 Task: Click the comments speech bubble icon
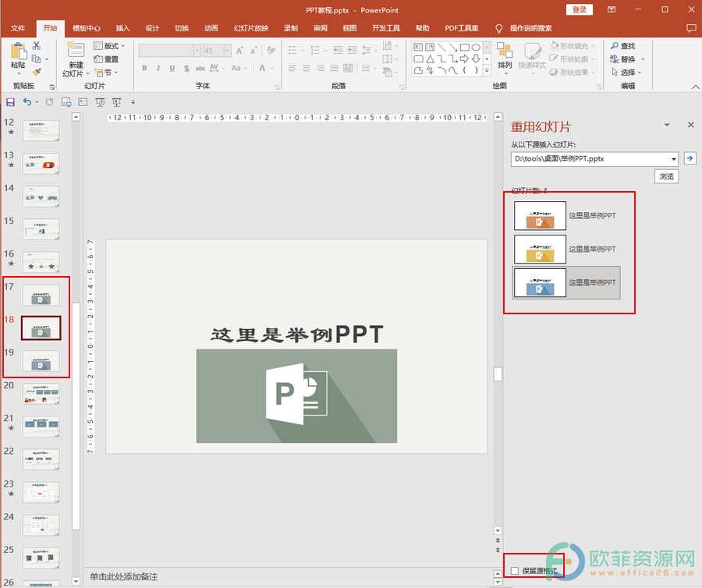pos(691,28)
